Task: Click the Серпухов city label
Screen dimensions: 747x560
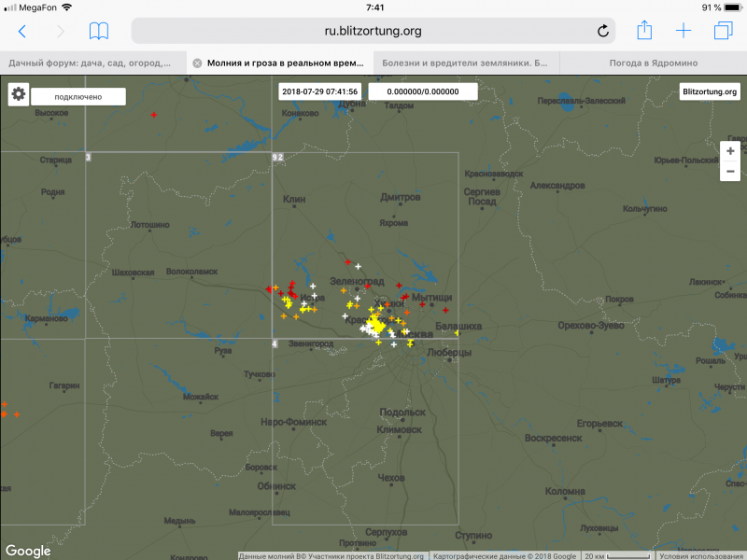Action: 387,532
